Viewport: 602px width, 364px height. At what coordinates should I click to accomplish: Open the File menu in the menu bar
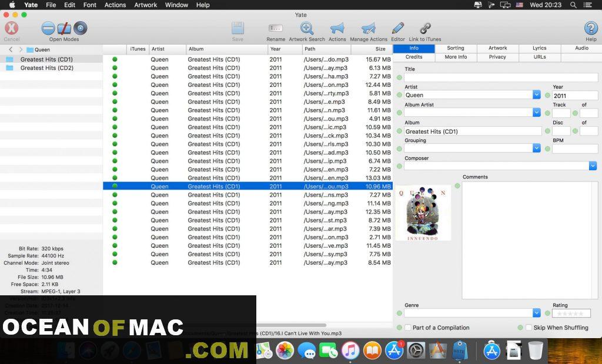pyautogui.click(x=51, y=5)
